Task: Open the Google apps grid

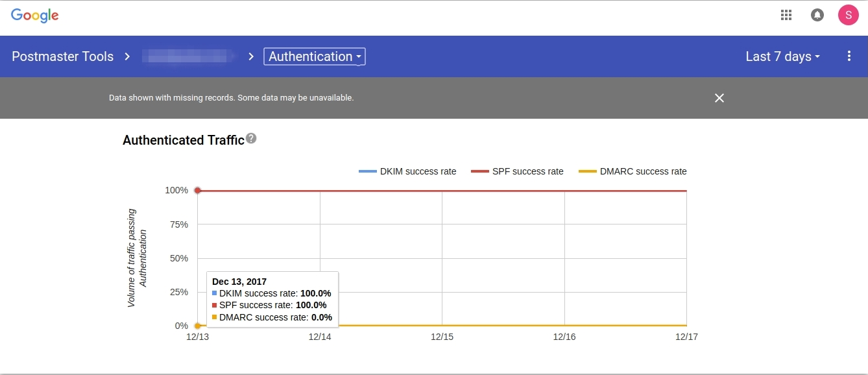Action: pos(786,15)
